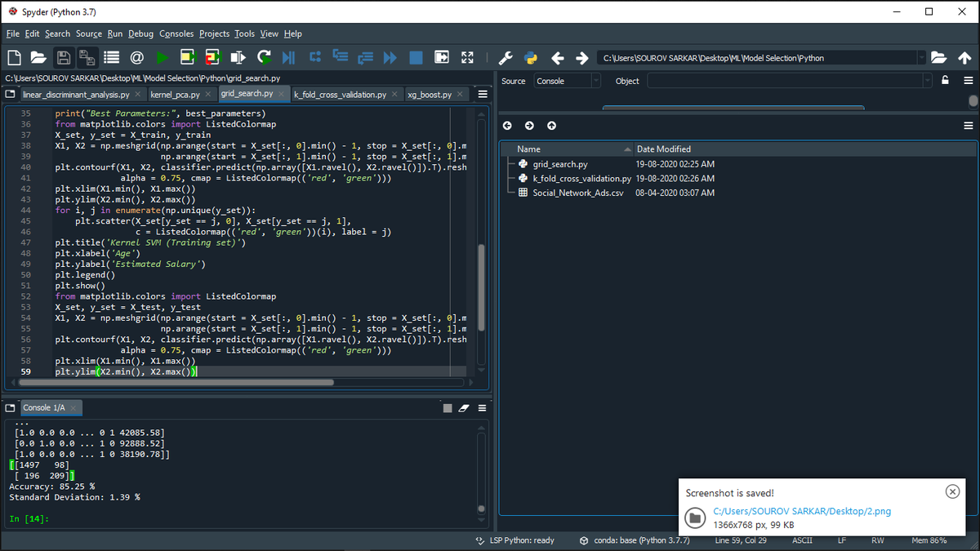Click Browse working directory folder icon
This screenshot has height=551, width=980.
tap(939, 58)
